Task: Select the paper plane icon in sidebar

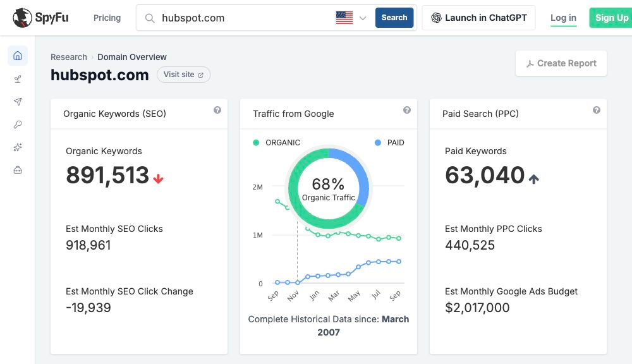Action: (x=18, y=102)
